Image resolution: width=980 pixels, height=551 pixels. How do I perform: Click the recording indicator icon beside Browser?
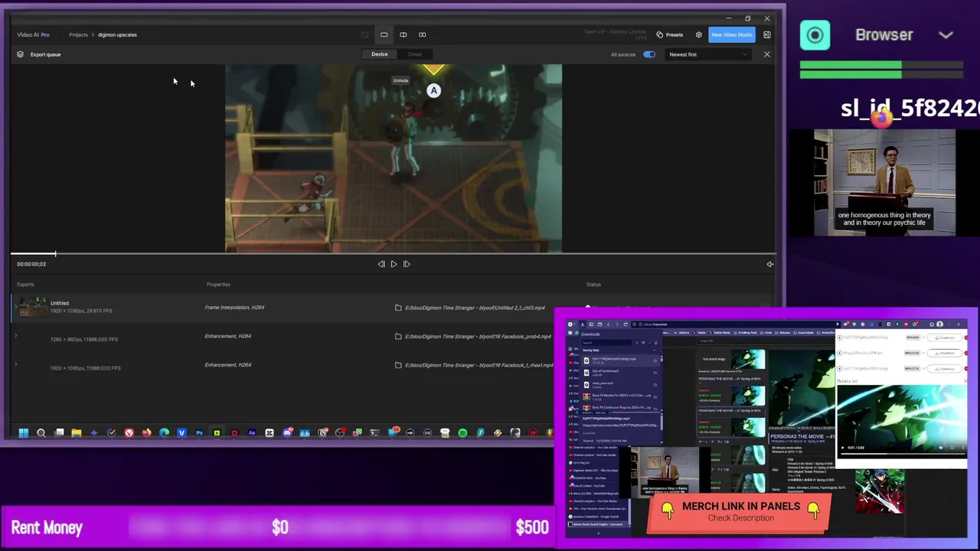point(815,35)
